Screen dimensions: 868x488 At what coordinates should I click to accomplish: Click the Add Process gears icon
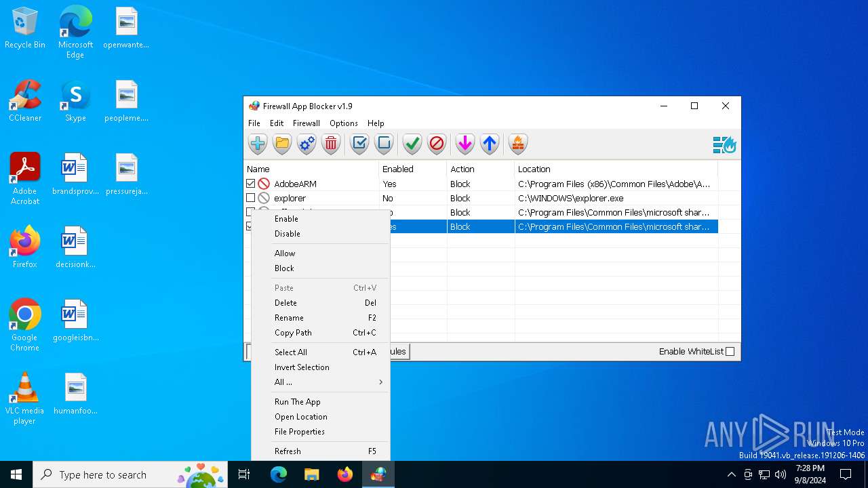tap(307, 144)
